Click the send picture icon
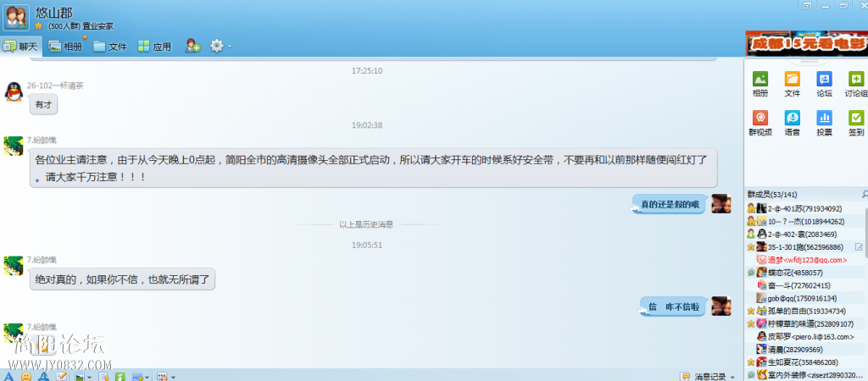The image size is (868, 381). click(81, 377)
